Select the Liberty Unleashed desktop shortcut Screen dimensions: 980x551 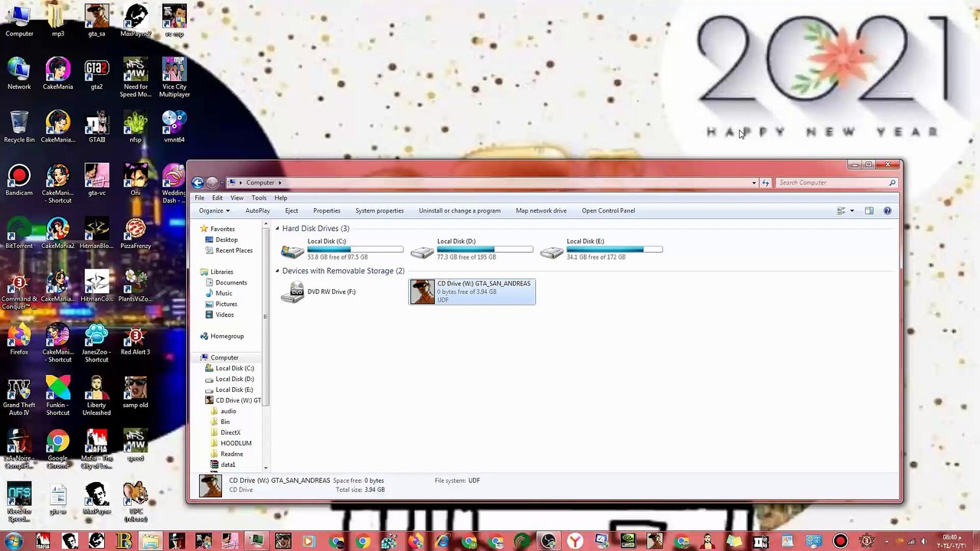click(x=96, y=397)
